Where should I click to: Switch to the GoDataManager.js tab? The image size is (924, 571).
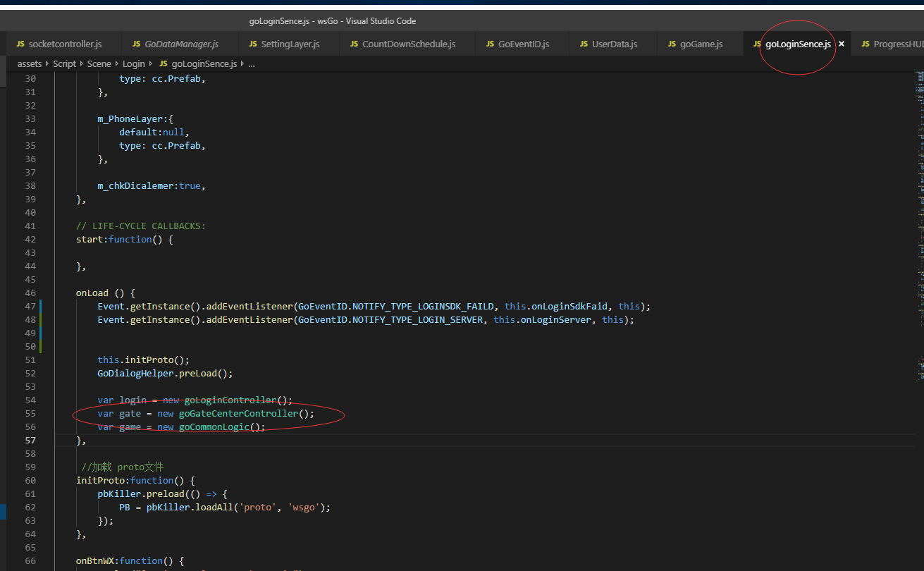(x=181, y=44)
